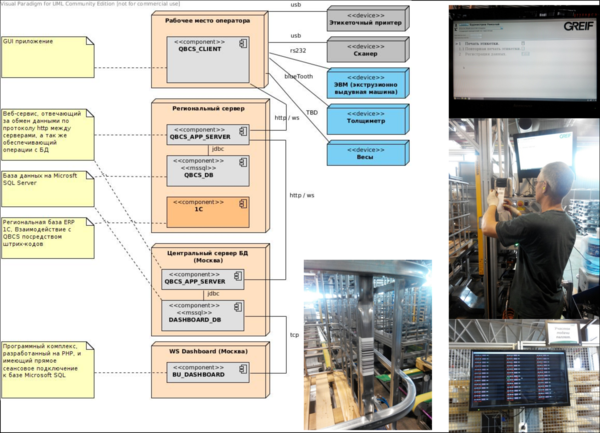Select the Этикеточный принтер device node
Viewport: 600px width, 433px height.
366,20
